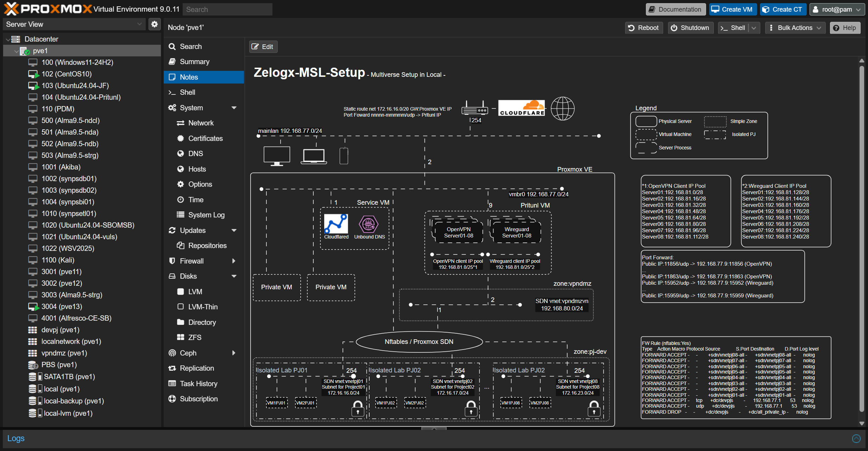Open the Bulk Actions dropdown
Viewport: 868px width, 451px height.
(x=794, y=27)
